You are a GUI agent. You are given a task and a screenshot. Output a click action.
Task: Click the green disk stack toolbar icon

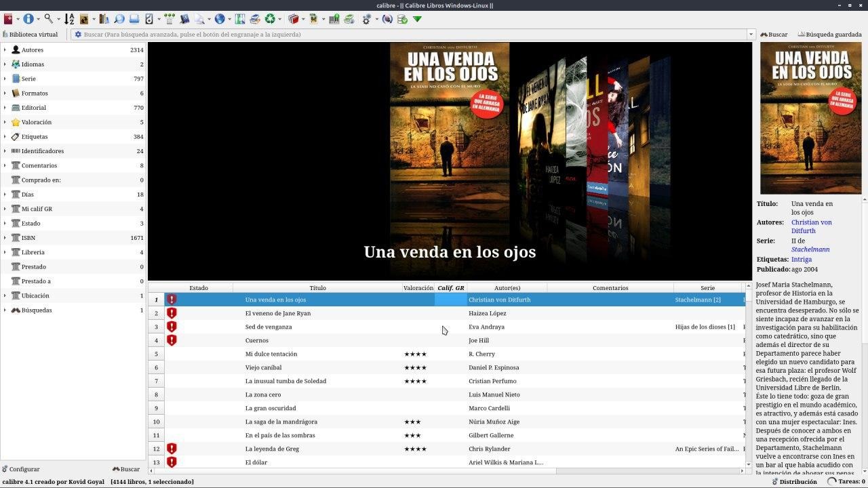pyautogui.click(x=349, y=19)
